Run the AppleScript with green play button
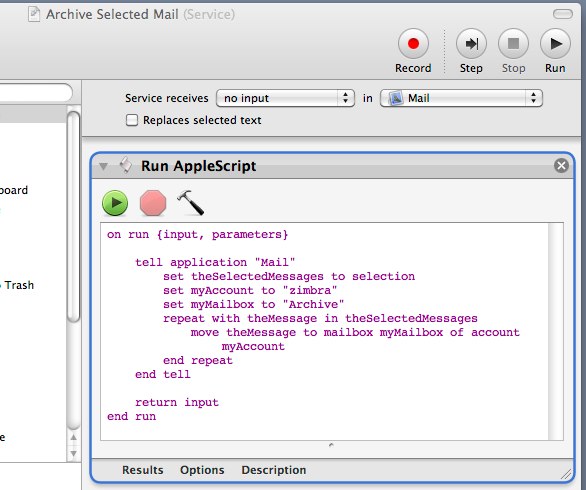 pyautogui.click(x=115, y=203)
